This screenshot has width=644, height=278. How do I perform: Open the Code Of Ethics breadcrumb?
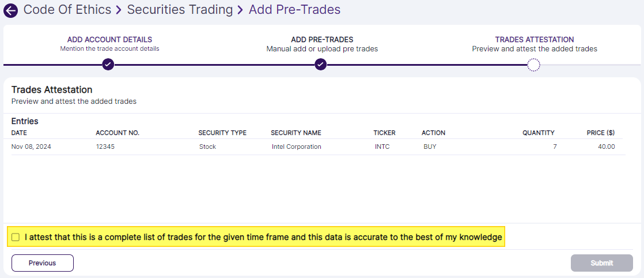tap(67, 10)
